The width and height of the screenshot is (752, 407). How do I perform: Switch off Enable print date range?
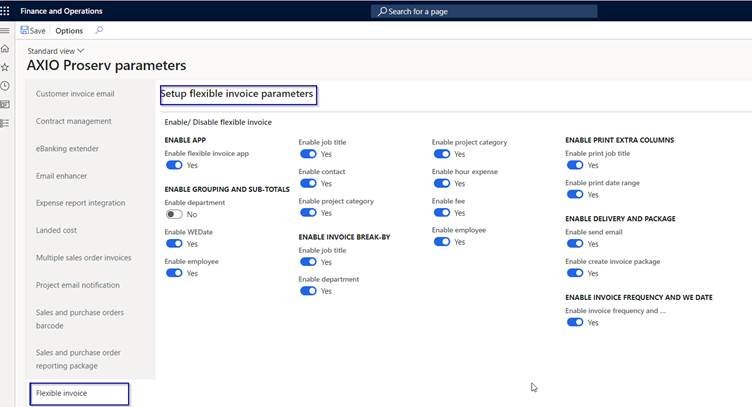tap(575, 194)
